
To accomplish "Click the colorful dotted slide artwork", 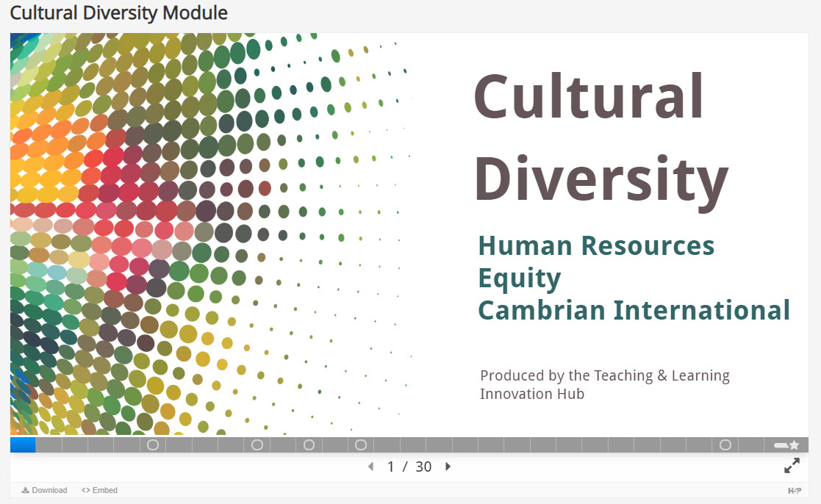I will (212, 234).
